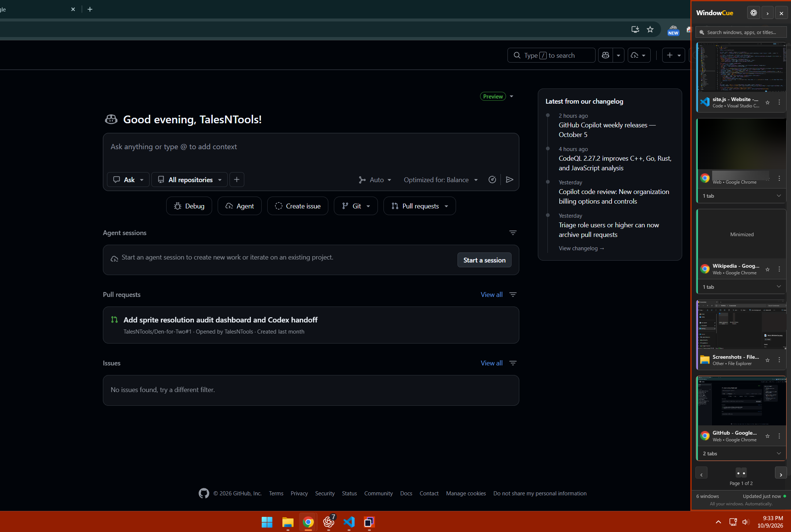Open the View changelog link
The image size is (791, 532).
click(581, 248)
